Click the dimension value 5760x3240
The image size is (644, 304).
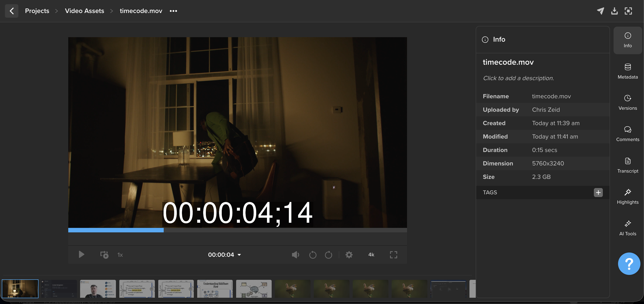[x=548, y=163]
